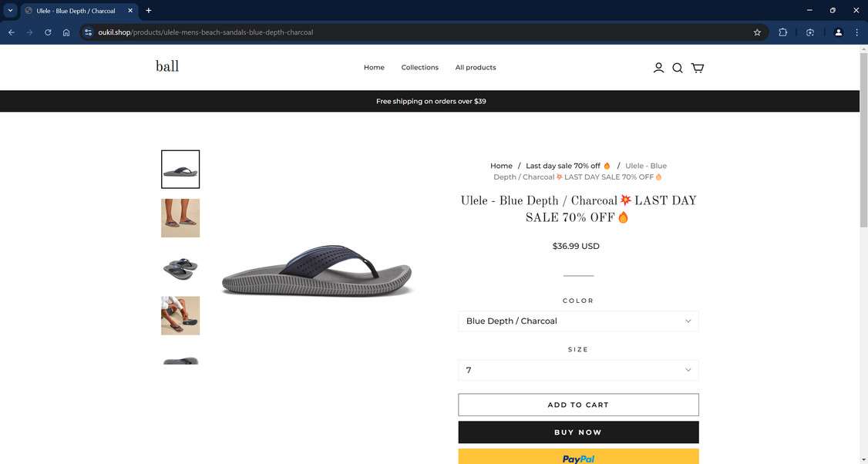This screenshot has width=868, height=464.
Task: Go back using the browser back arrow
Action: pos(11,32)
